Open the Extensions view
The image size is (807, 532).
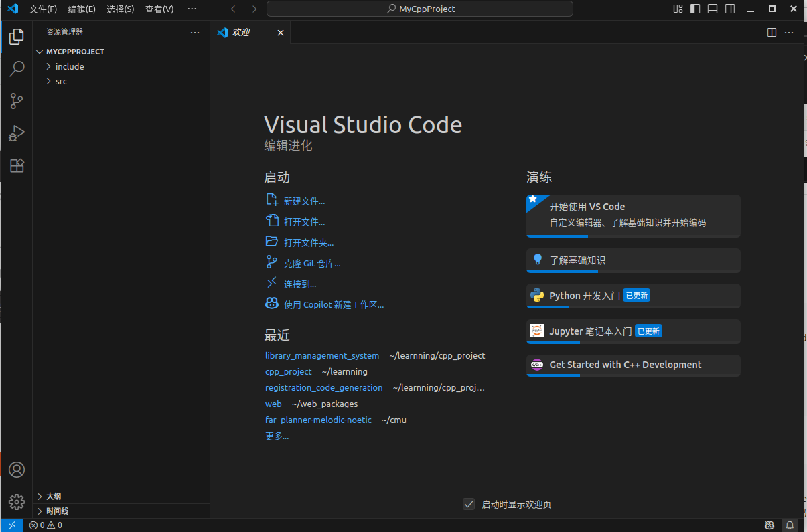coord(17,166)
